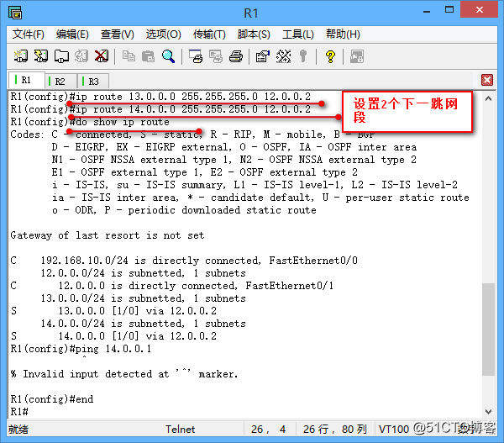This screenshot has width=504, height=443.
Task: Click the Paste toolbar icon
Action: [x=148, y=56]
